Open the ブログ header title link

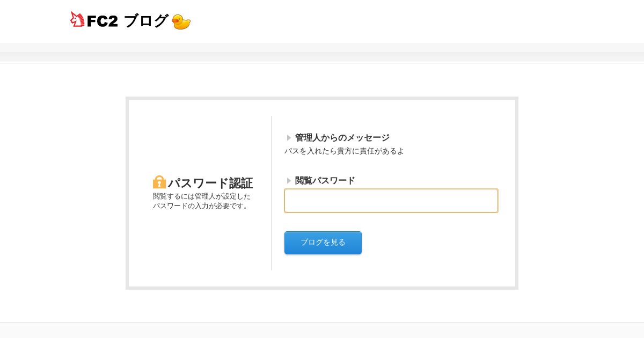(x=146, y=21)
